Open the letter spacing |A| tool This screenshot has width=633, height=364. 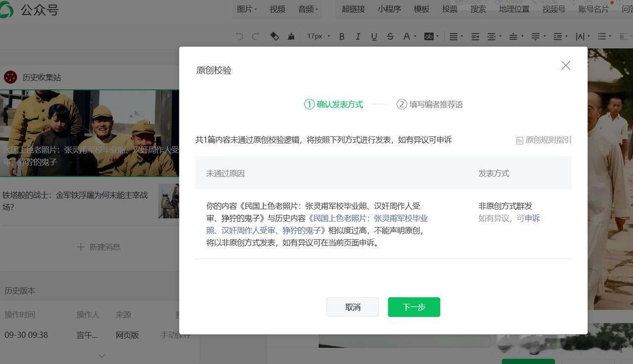pos(580,36)
